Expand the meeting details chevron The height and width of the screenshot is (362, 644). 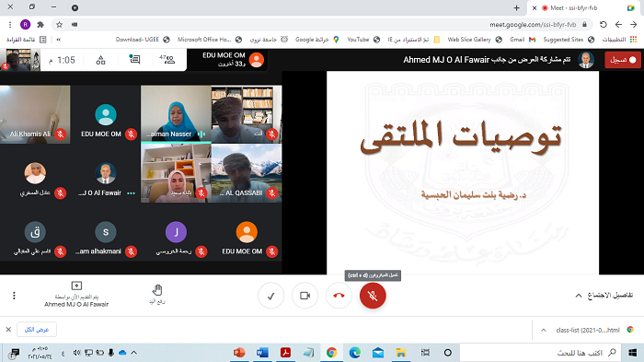[x=579, y=296]
